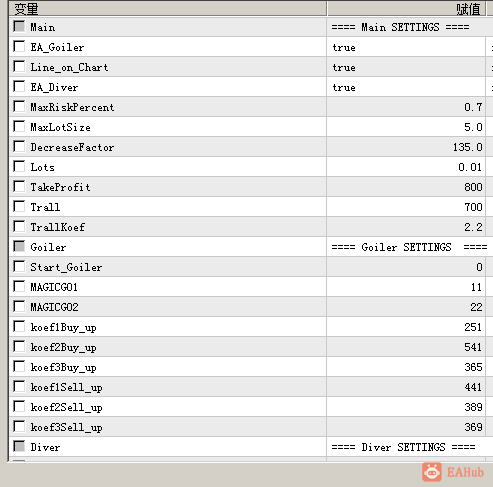Click the greyed Goiler section checkbox
The image size is (493, 487).
pos(19,246)
